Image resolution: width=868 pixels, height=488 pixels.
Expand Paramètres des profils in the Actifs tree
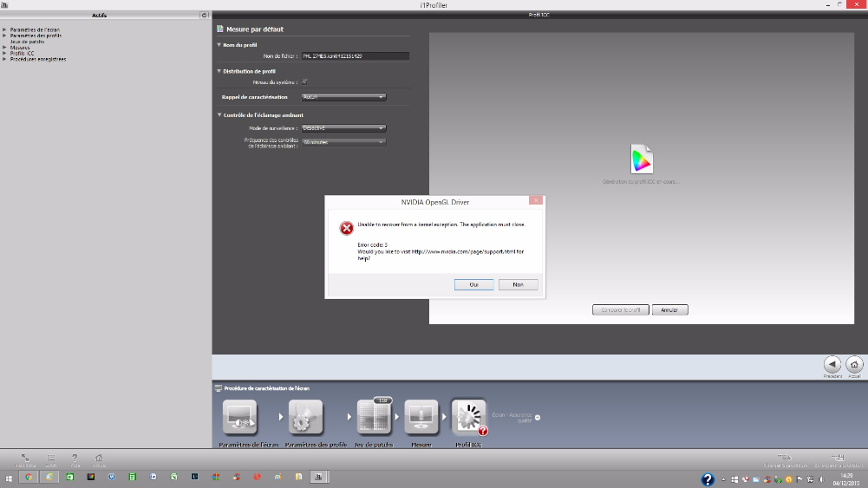click(x=4, y=36)
